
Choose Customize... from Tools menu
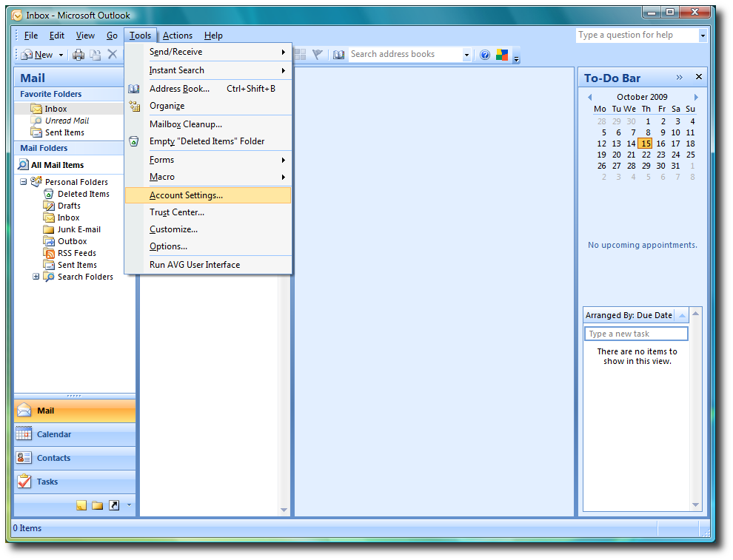coord(209,229)
